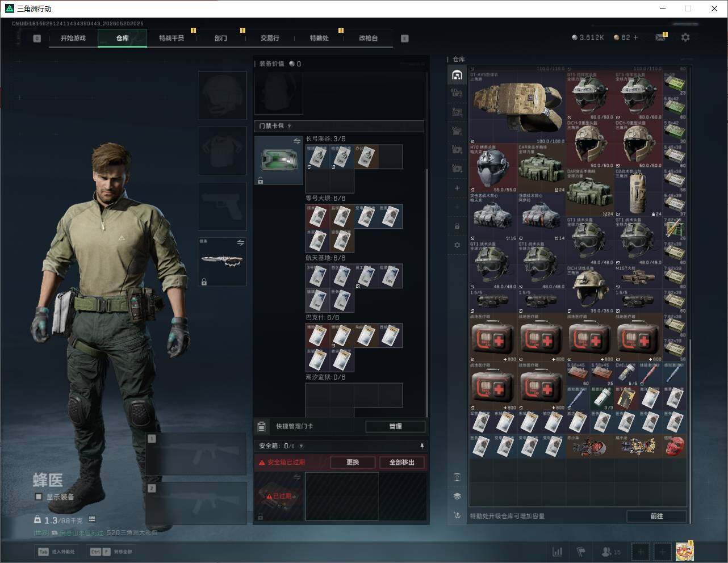This screenshot has height=563, width=728.
Task: Select the D2战术登山包 backpack item
Action: point(639,192)
